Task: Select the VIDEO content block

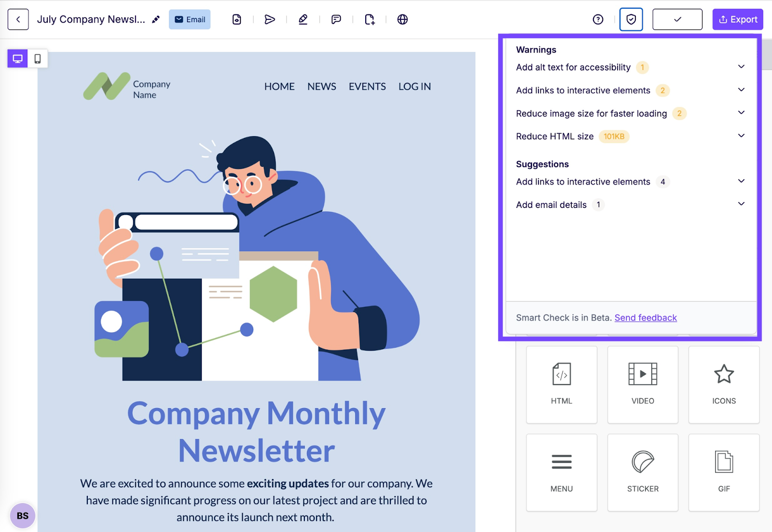Action: coord(643,384)
